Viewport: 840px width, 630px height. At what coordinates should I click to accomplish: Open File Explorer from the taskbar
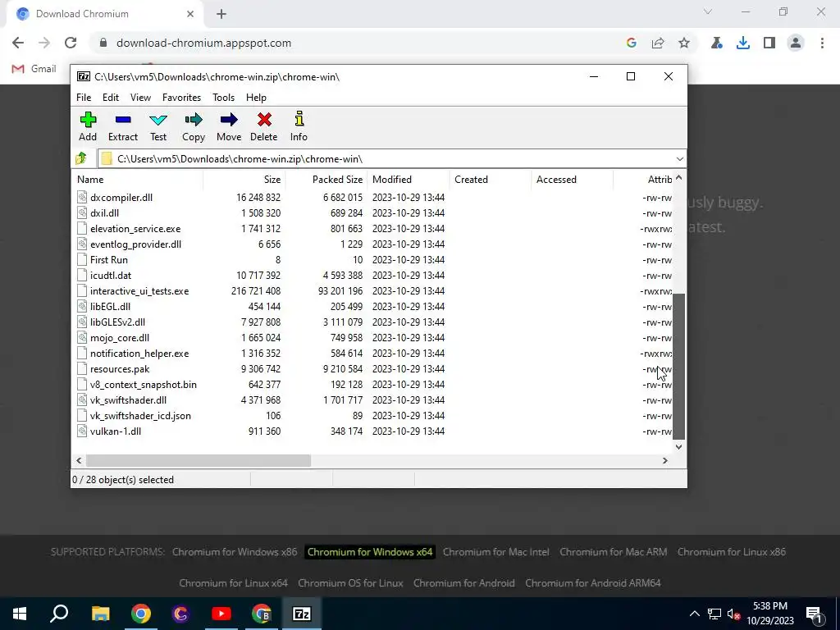pos(100,614)
